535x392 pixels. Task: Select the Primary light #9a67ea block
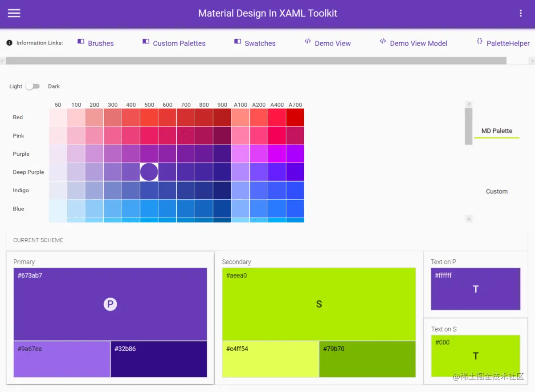tap(62, 359)
